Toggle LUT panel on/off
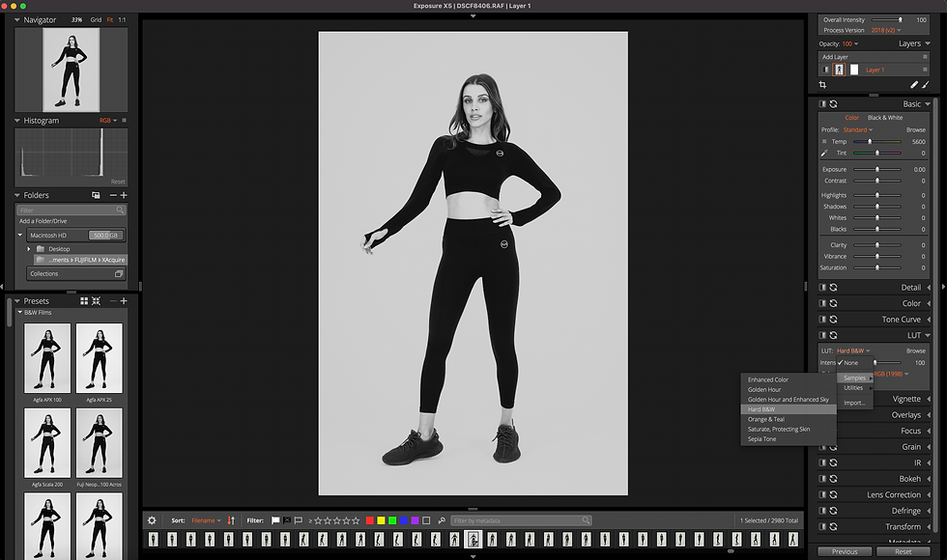947x560 pixels. pyautogui.click(x=822, y=335)
